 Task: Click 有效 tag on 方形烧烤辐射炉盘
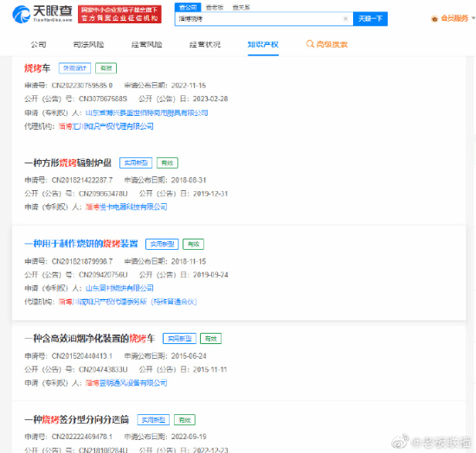(167, 163)
